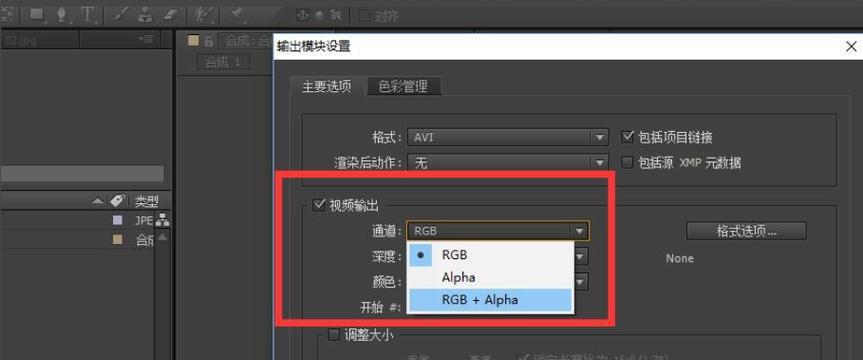Select the Puppet Pin tool
Image resolution: width=863 pixels, height=360 pixels.
(x=237, y=14)
